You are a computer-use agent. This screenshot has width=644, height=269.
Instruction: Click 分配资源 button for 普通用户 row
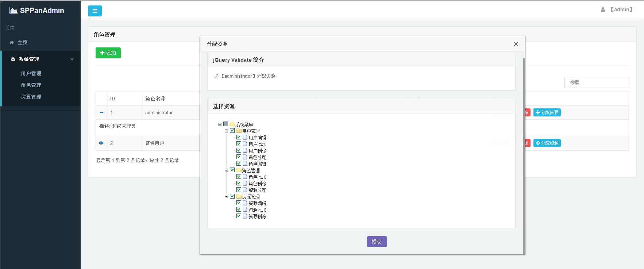click(x=547, y=143)
